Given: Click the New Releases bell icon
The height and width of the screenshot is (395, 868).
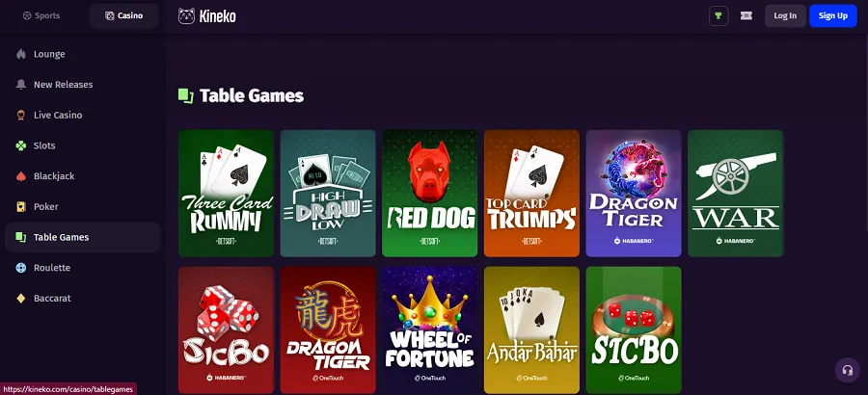Looking at the screenshot, I should click(21, 84).
